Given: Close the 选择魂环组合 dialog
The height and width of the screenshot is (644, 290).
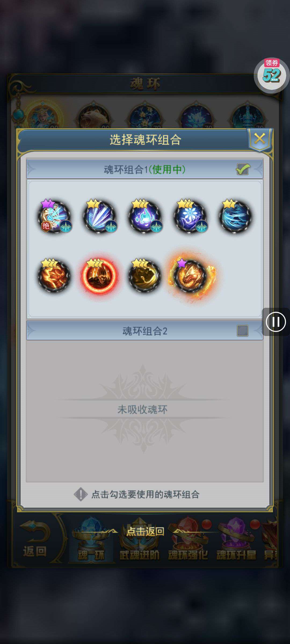Looking at the screenshot, I should (x=260, y=139).
